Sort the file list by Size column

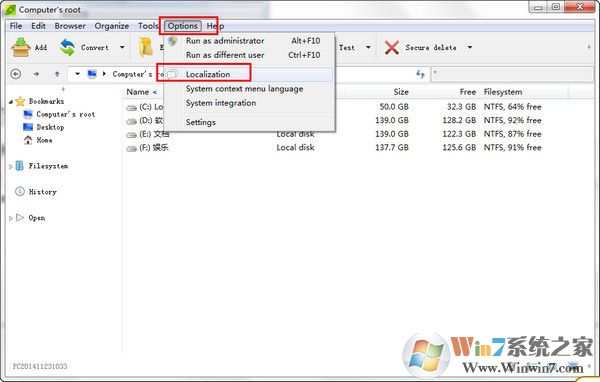[401, 92]
